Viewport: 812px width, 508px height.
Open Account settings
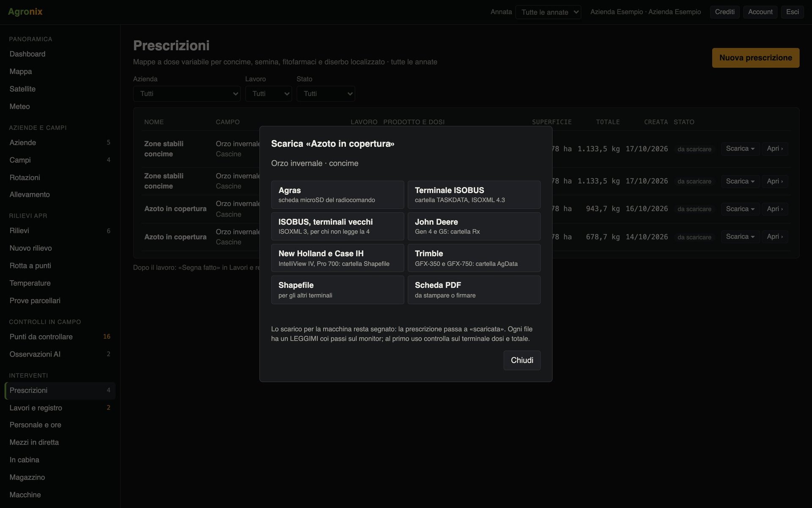pyautogui.click(x=760, y=12)
